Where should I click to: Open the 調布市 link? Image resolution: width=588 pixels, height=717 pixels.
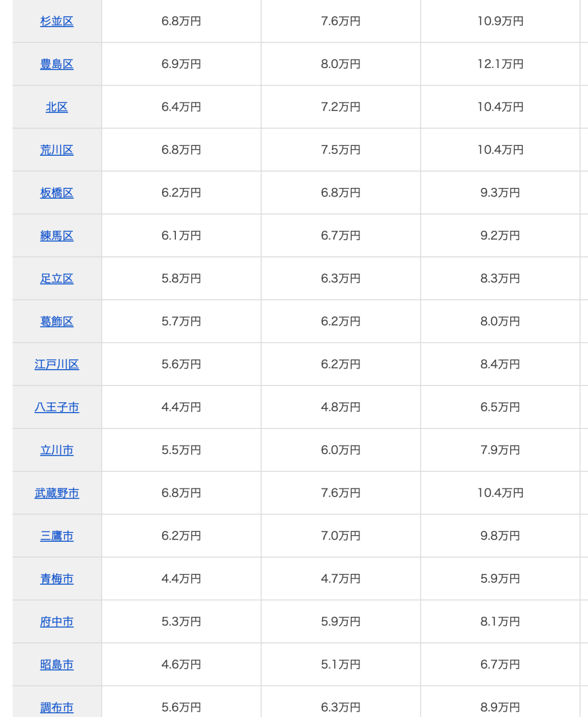pos(57,707)
